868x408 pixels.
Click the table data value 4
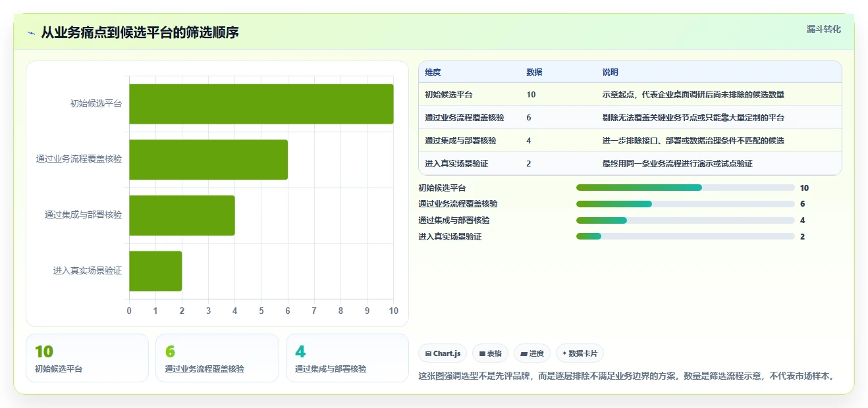click(x=529, y=141)
